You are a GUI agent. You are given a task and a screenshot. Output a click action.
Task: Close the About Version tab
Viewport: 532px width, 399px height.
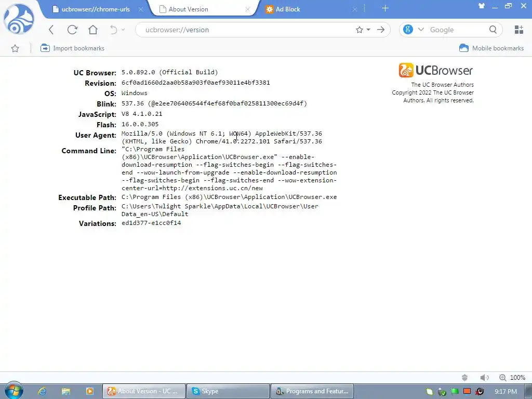tap(248, 9)
